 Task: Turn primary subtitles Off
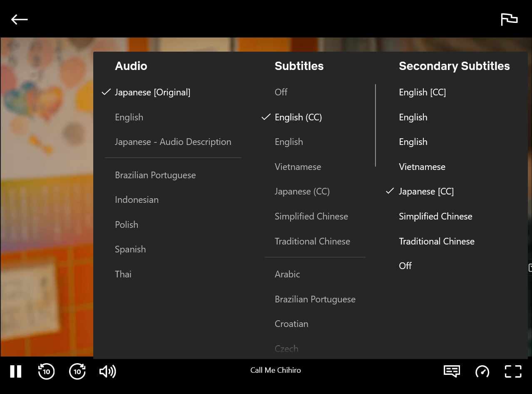coord(281,92)
